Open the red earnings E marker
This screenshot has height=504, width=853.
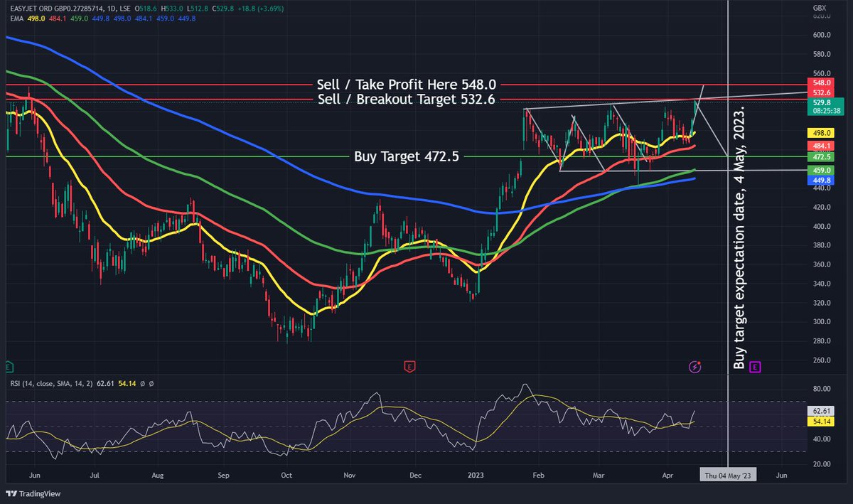click(409, 367)
